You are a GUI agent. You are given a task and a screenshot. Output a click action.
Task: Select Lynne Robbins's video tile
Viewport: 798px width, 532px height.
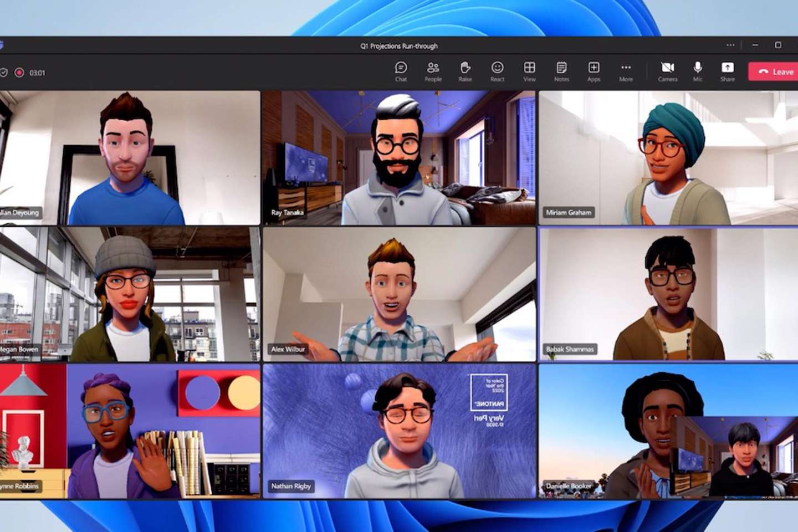130,431
